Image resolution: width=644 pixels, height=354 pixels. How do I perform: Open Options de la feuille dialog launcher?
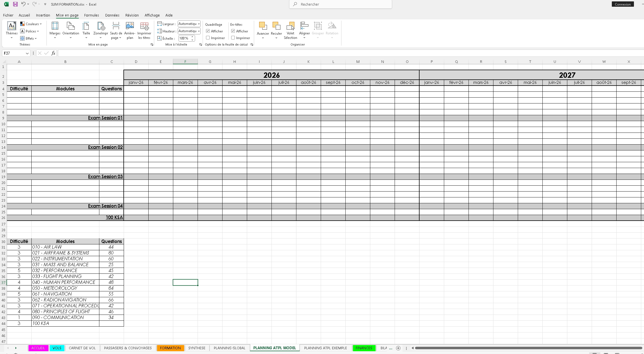[x=252, y=44]
